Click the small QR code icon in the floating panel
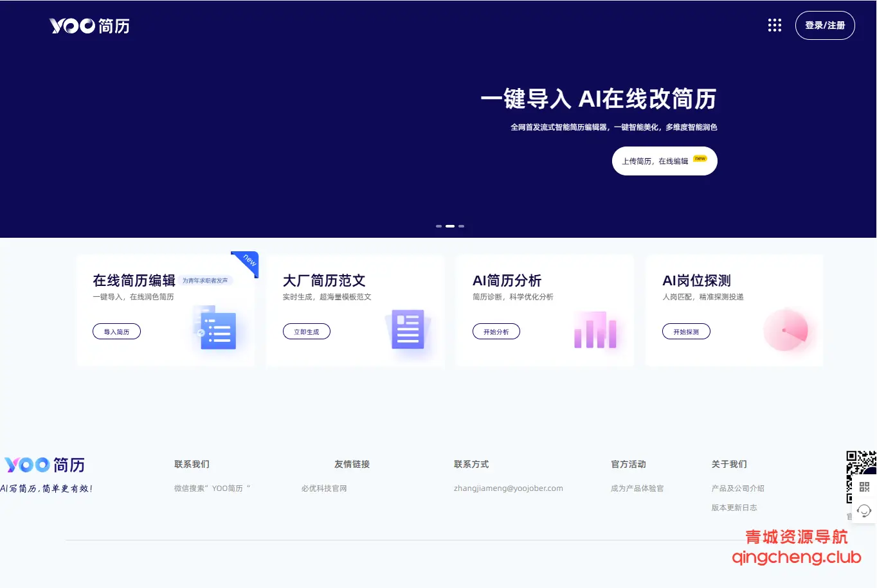The width and height of the screenshot is (877, 588). (863, 487)
